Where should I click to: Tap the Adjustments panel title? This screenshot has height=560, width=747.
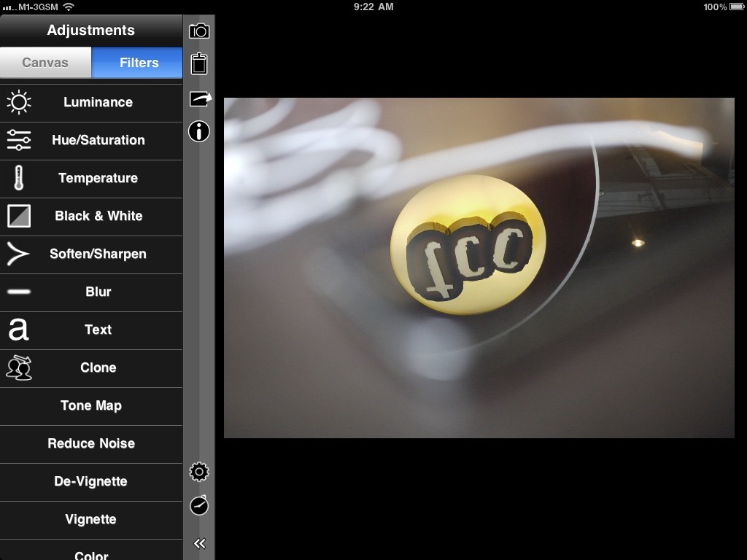pyautogui.click(x=90, y=30)
